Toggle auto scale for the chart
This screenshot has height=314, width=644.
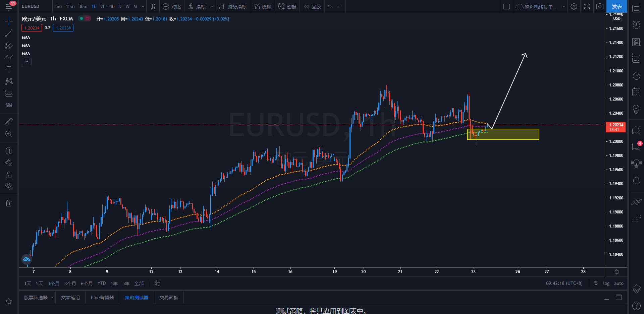click(x=619, y=283)
